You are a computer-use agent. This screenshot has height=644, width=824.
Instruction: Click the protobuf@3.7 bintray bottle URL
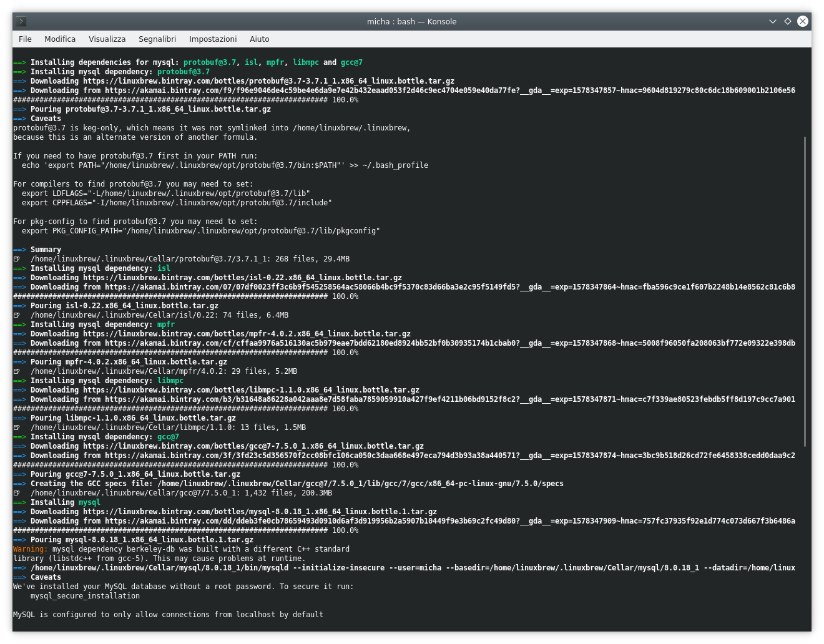[268, 81]
